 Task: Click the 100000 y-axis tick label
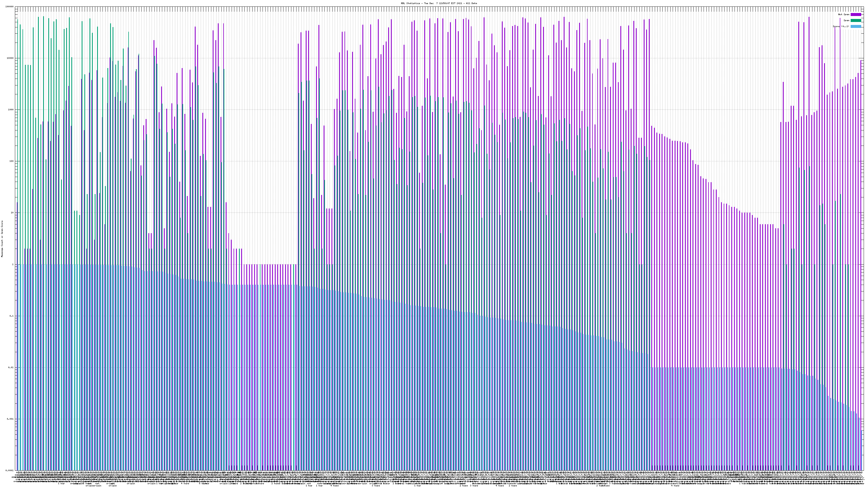click(x=10, y=7)
